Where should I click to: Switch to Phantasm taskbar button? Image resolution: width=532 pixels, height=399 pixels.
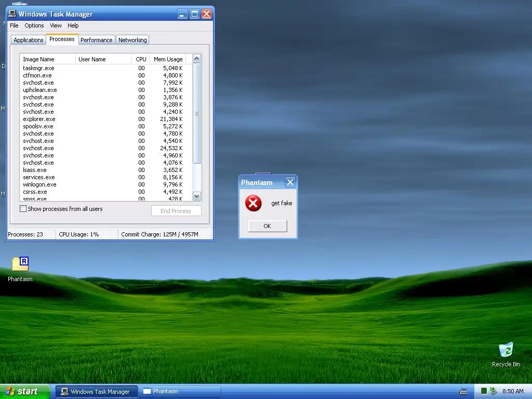tap(179, 392)
